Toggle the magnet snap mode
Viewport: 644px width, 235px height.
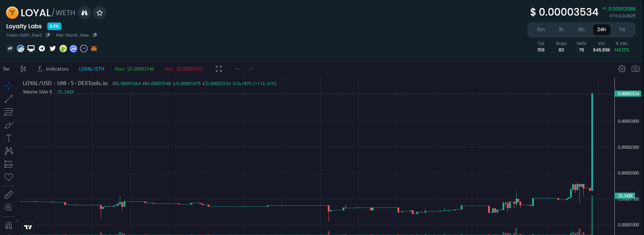click(x=9, y=225)
